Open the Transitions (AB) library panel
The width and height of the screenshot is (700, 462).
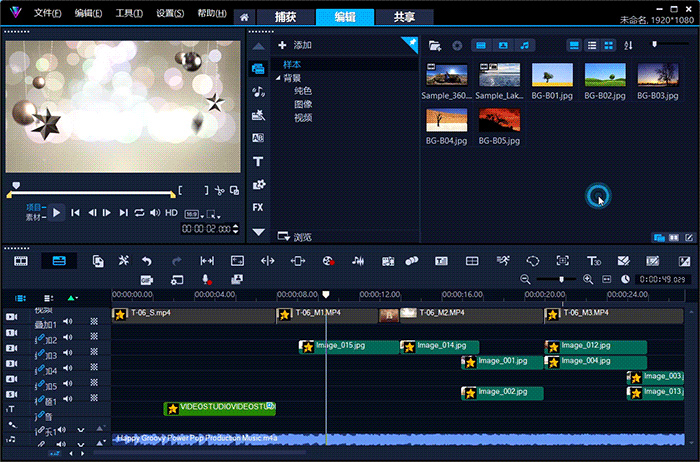point(259,138)
